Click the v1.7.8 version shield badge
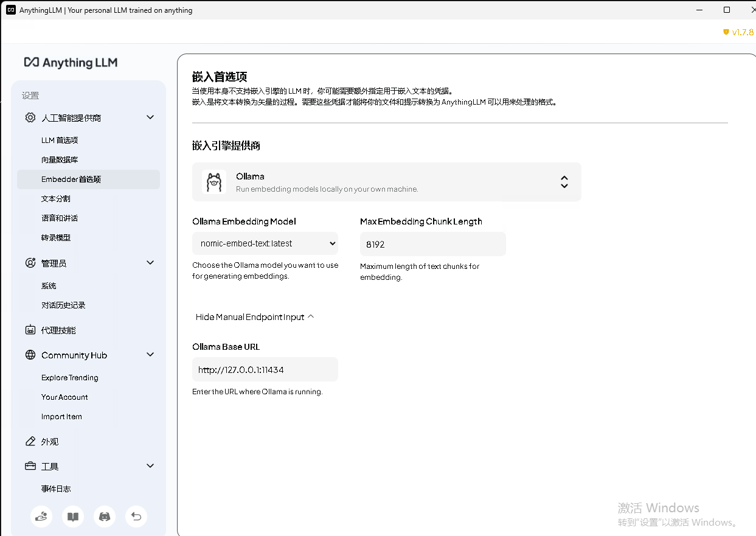 (x=738, y=32)
